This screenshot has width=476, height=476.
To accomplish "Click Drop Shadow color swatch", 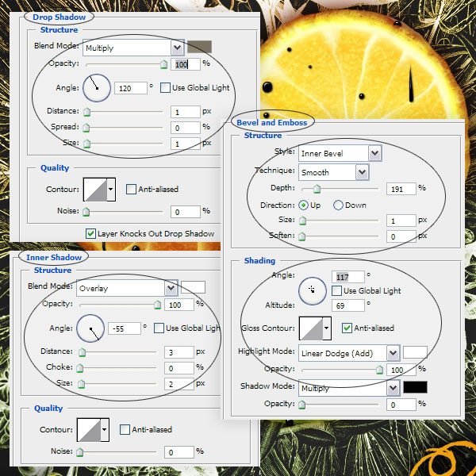I will 199,47.
